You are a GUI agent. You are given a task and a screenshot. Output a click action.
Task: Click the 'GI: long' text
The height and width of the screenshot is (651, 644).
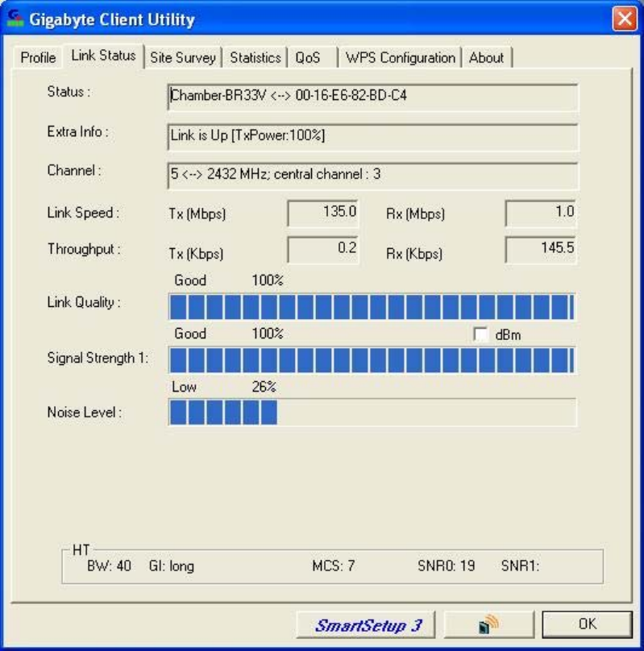pyautogui.click(x=172, y=566)
